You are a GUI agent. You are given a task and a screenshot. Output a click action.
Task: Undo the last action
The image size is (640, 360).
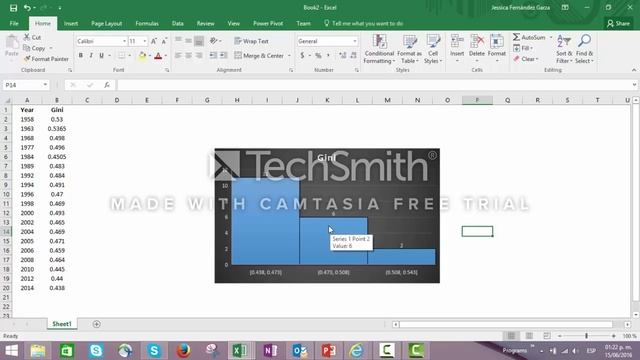(27, 8)
